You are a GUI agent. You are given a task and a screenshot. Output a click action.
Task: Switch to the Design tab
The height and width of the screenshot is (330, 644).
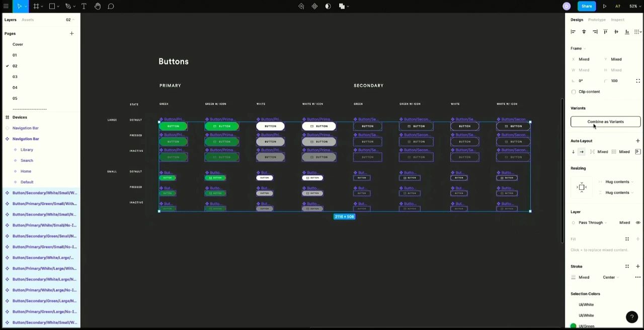pyautogui.click(x=577, y=20)
